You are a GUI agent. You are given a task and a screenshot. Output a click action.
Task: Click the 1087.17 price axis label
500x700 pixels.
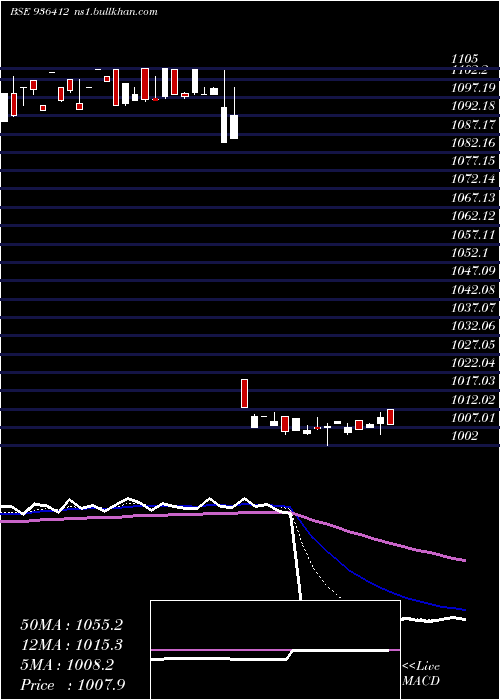click(473, 124)
